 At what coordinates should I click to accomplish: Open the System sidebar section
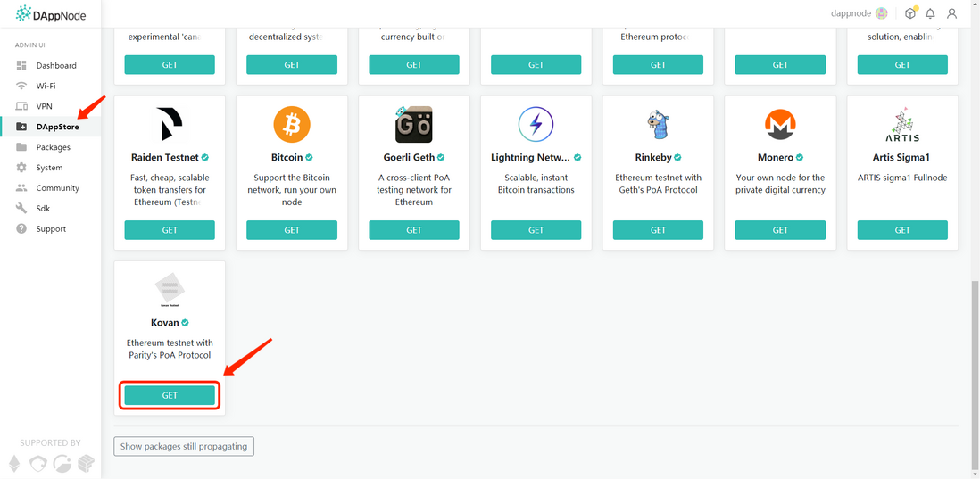tap(50, 168)
